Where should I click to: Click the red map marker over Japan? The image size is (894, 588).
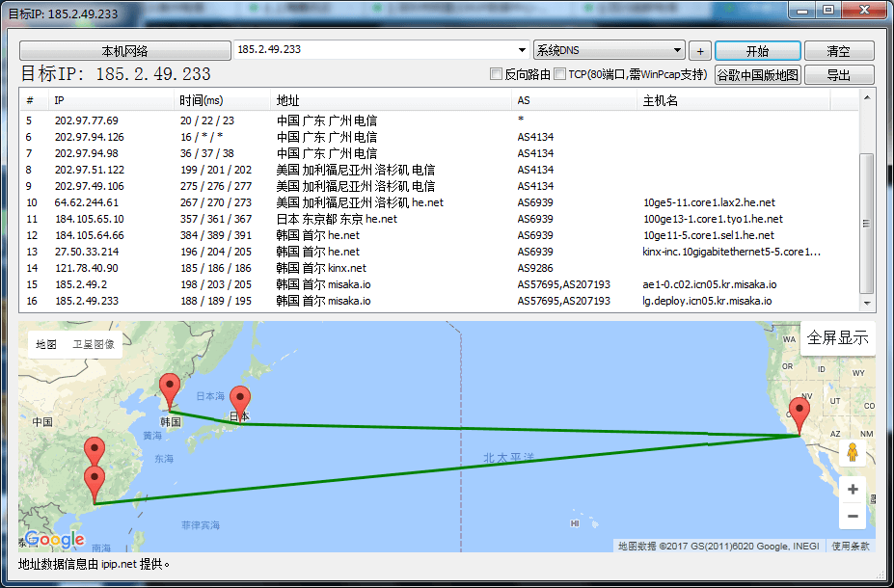239,400
